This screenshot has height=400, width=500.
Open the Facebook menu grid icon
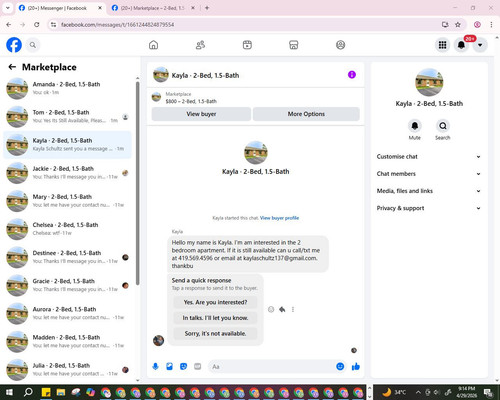(x=442, y=45)
